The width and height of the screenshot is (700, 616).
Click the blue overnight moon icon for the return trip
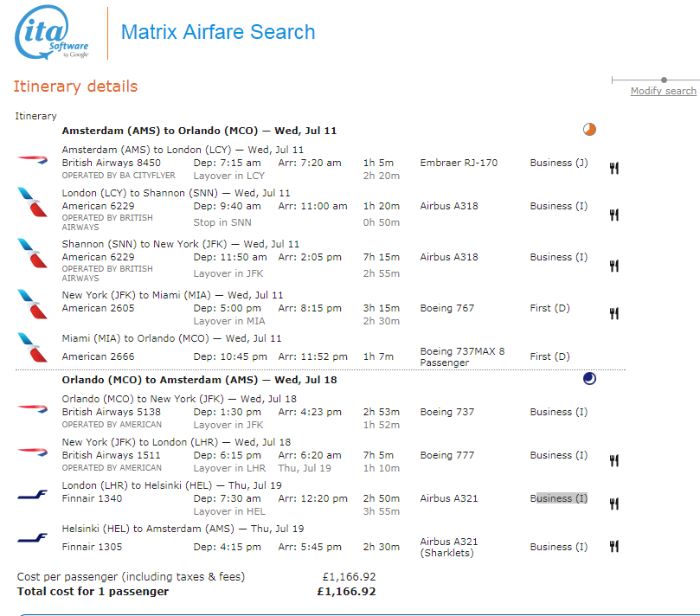pyautogui.click(x=589, y=379)
